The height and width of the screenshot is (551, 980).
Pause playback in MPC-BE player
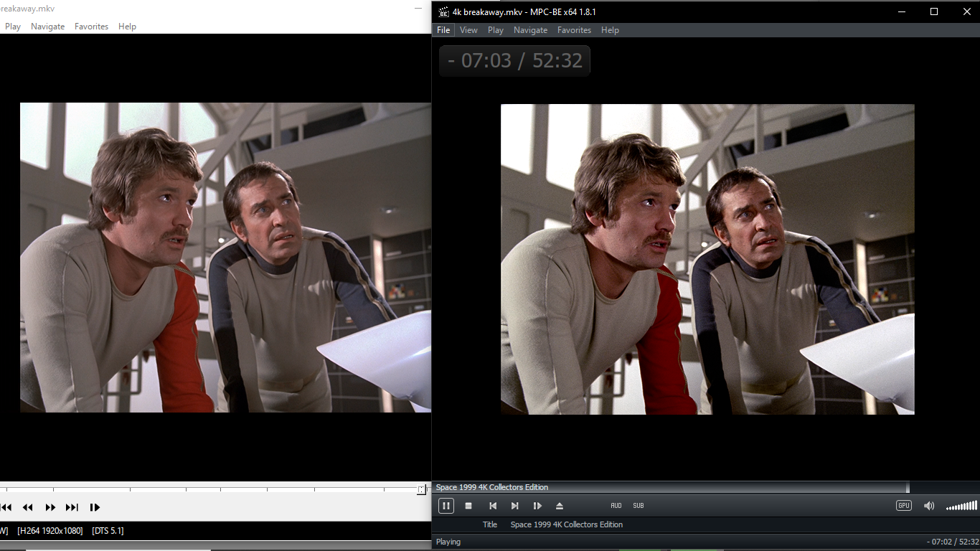point(446,506)
